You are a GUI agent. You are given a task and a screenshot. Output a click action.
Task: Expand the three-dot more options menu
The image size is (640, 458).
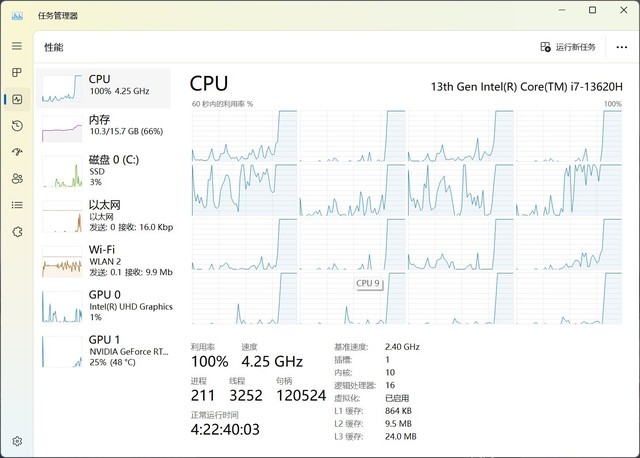[622, 47]
